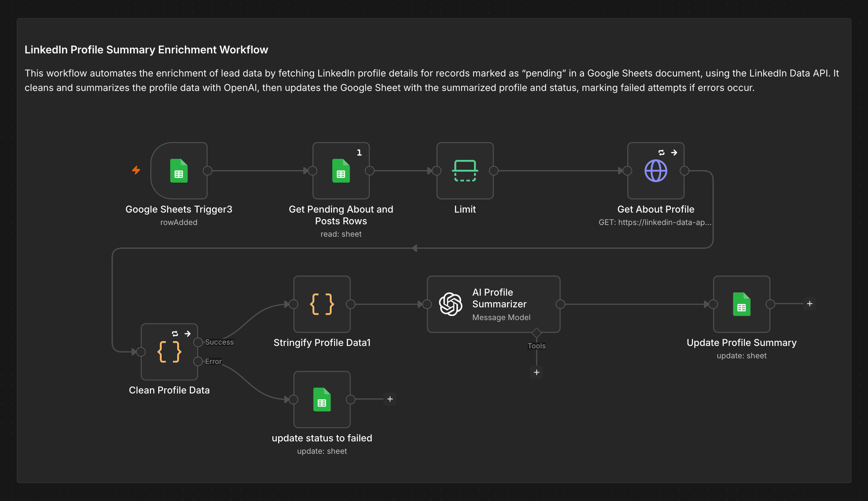The width and height of the screenshot is (868, 501).
Task: Open the Get About Profile globe node
Action: 656,171
